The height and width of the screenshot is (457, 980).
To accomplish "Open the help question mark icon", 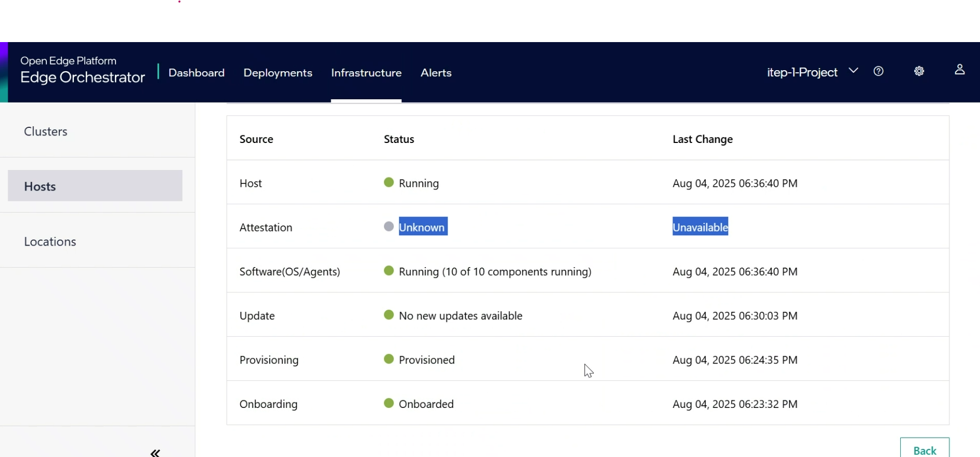I will point(878,71).
